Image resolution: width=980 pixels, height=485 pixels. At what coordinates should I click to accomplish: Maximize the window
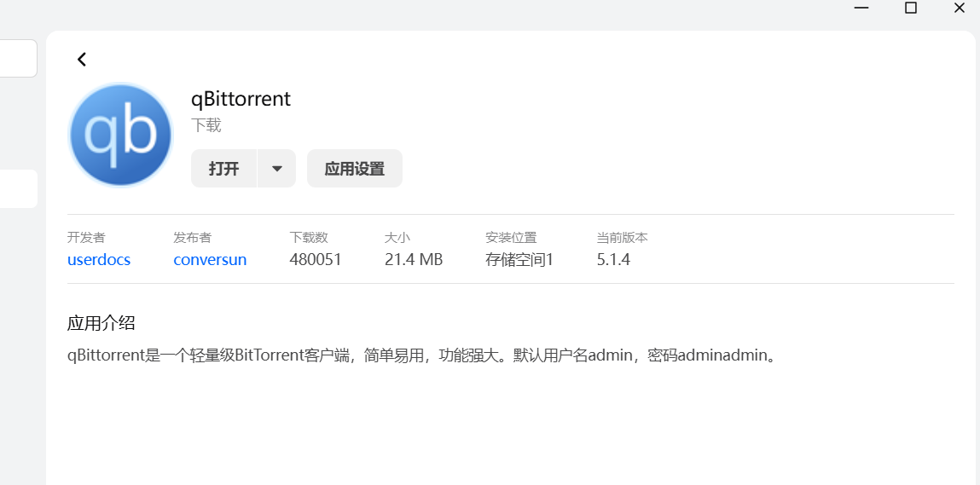tap(911, 8)
